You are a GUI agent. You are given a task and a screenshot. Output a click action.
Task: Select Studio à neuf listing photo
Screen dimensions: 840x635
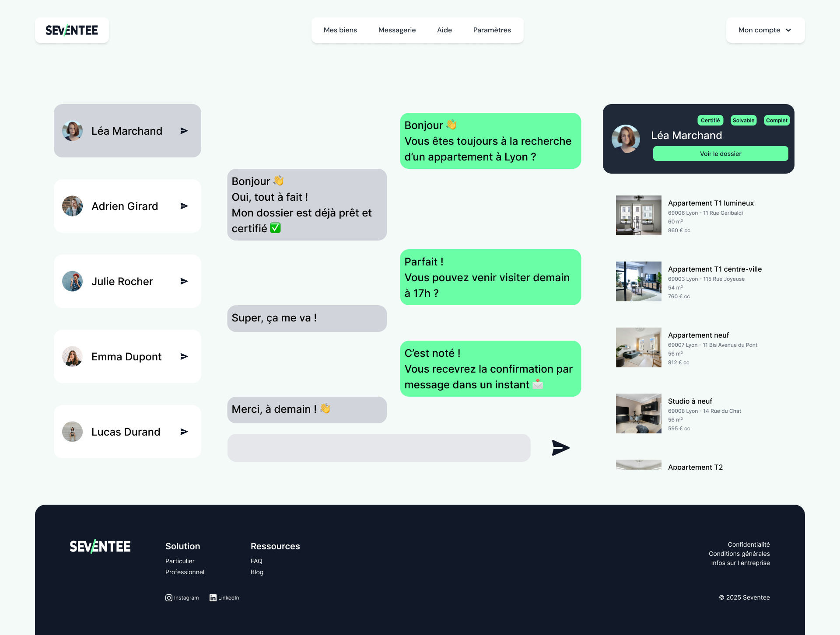(638, 413)
